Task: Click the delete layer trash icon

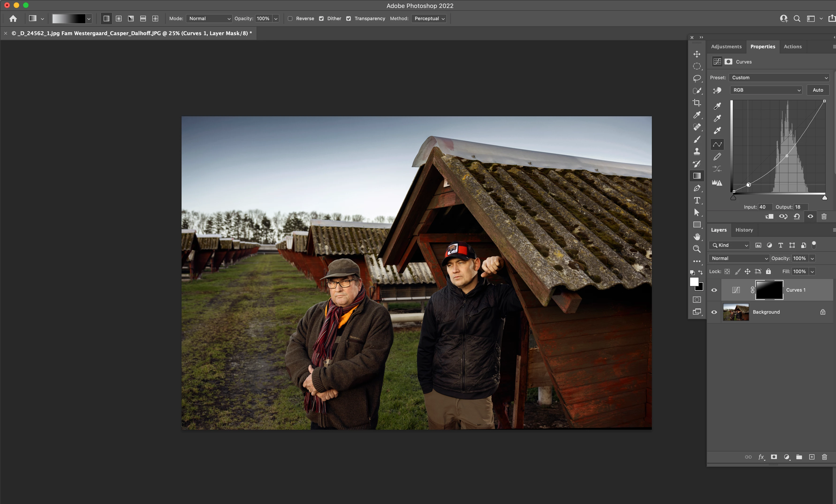Action: click(x=824, y=457)
